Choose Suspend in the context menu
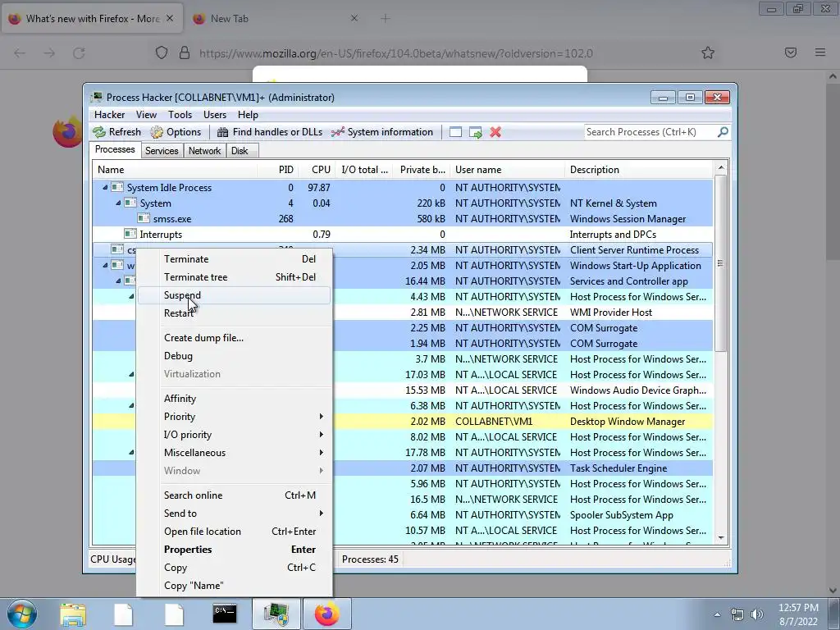This screenshot has width=840, height=630. 234,295
